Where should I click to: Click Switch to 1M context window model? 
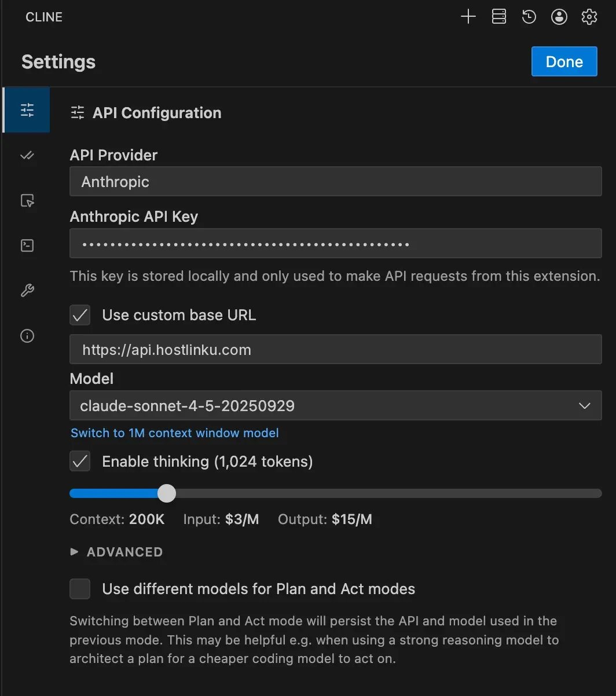[174, 433]
